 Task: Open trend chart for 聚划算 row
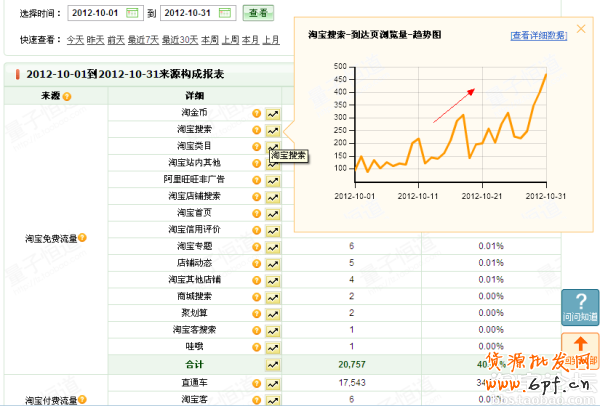272,313
